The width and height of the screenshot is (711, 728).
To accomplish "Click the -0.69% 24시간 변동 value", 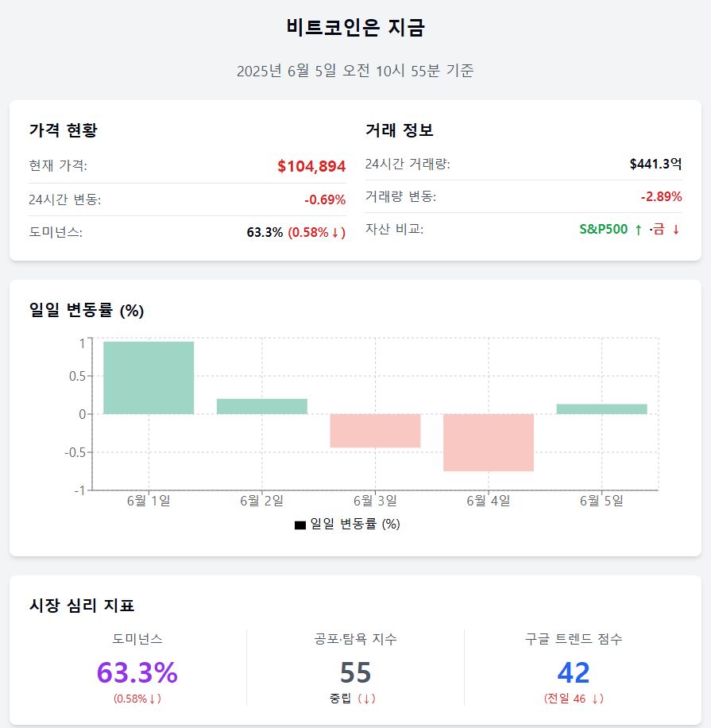I will pos(325,199).
